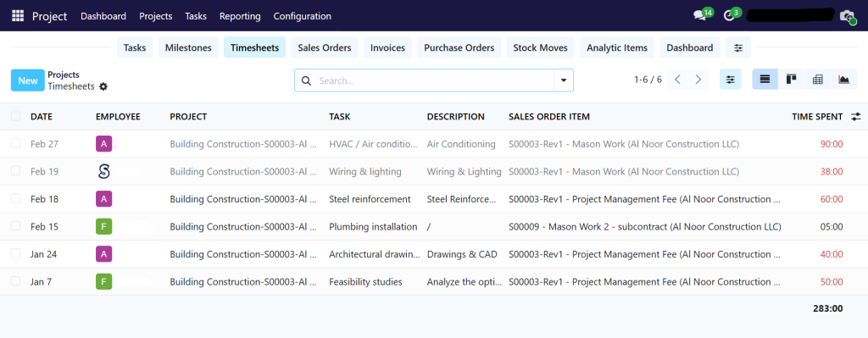Select the Tasks tab in the tab row

(x=135, y=47)
